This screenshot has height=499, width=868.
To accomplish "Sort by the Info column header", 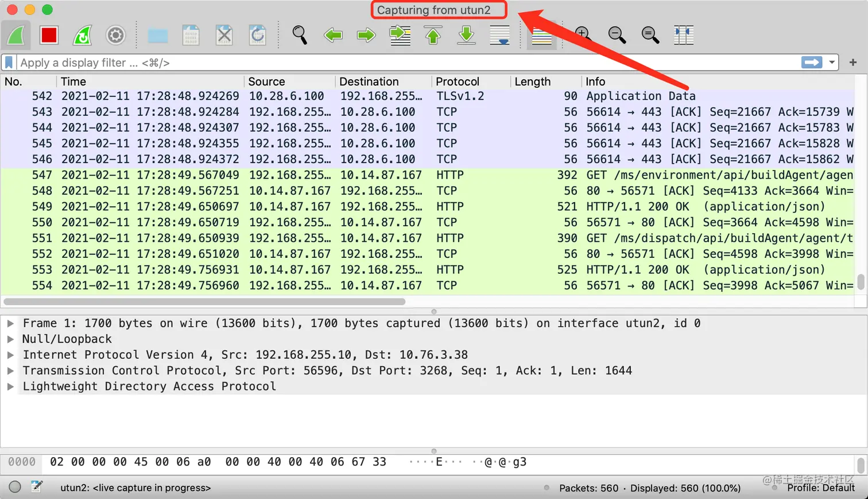I will pos(718,82).
